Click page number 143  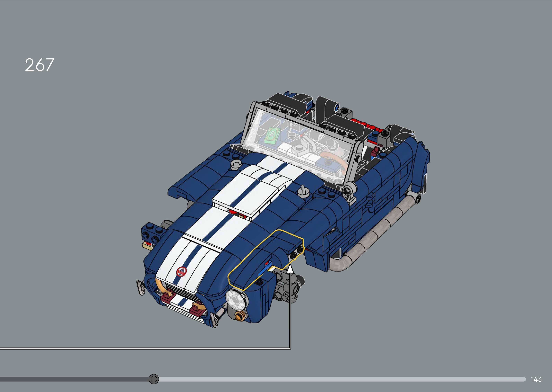[536, 379]
